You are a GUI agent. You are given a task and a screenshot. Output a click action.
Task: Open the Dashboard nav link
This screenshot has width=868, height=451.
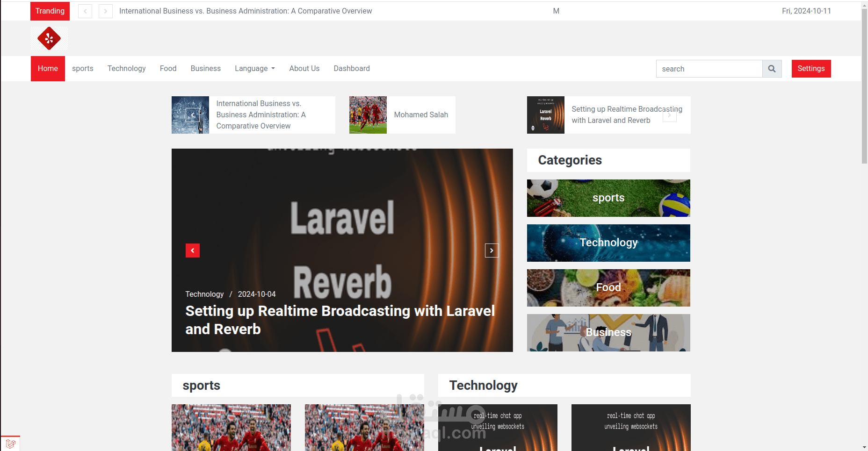point(352,69)
